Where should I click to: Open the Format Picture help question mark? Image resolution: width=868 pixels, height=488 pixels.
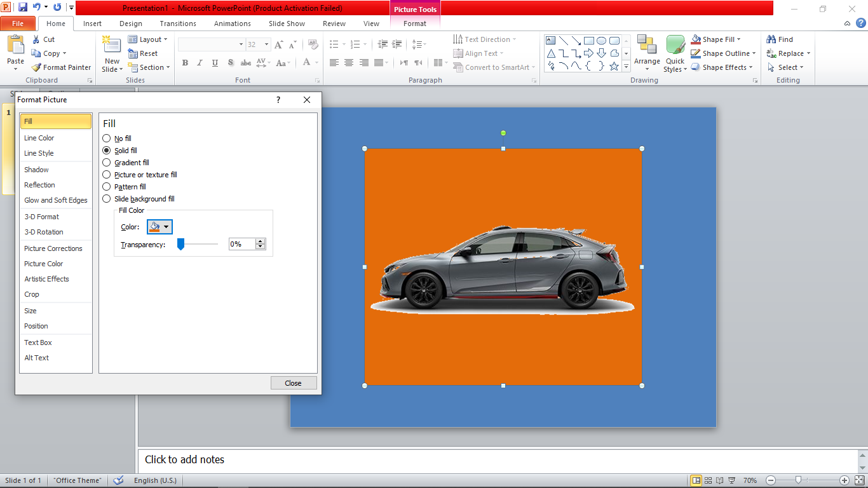tap(278, 100)
